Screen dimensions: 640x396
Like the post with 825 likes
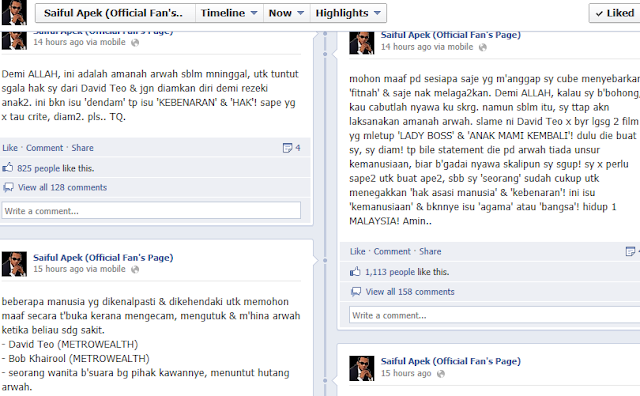10,148
